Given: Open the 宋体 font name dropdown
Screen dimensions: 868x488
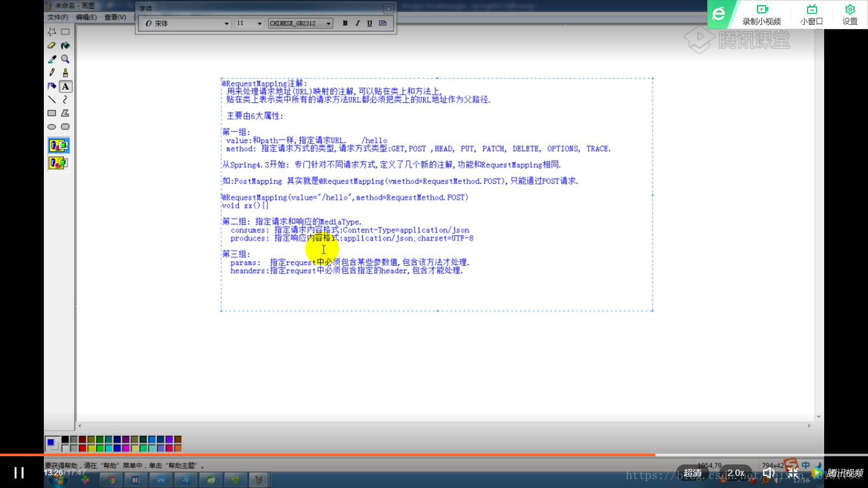Looking at the screenshot, I should point(227,24).
